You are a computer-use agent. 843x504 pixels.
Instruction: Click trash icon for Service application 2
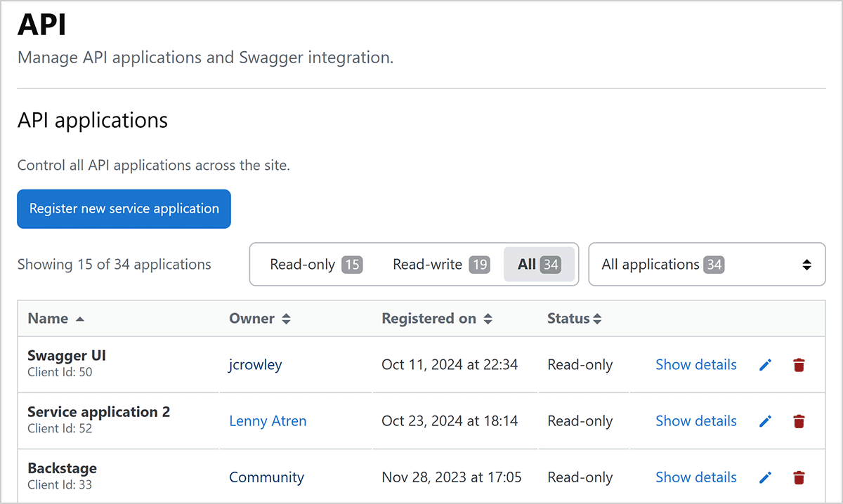pos(799,421)
